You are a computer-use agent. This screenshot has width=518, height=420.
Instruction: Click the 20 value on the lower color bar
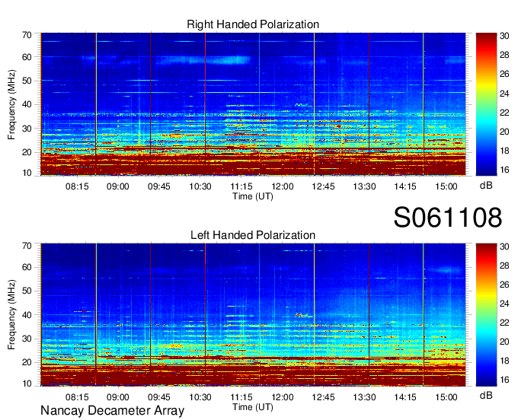click(x=504, y=342)
